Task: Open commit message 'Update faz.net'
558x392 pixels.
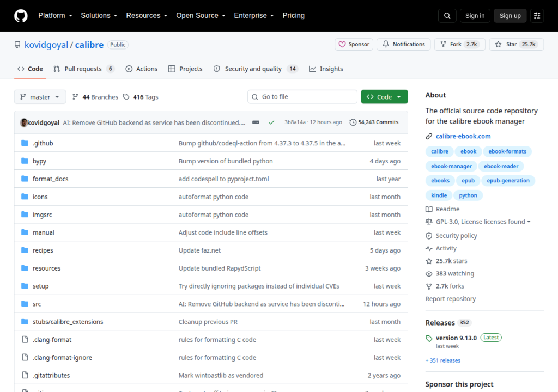Action: 199,250
